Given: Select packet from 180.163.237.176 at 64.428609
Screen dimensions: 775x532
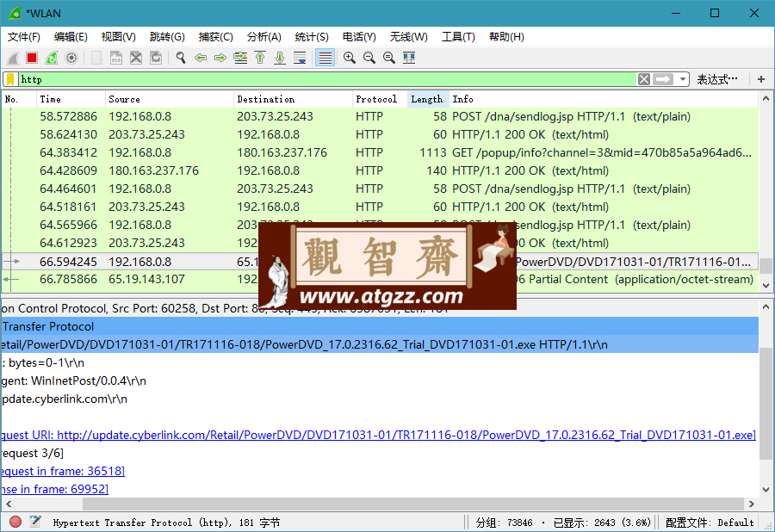Looking at the screenshot, I should [x=380, y=171].
